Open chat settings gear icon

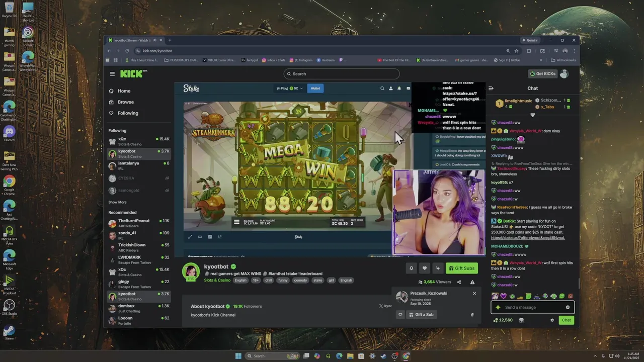(x=552, y=320)
